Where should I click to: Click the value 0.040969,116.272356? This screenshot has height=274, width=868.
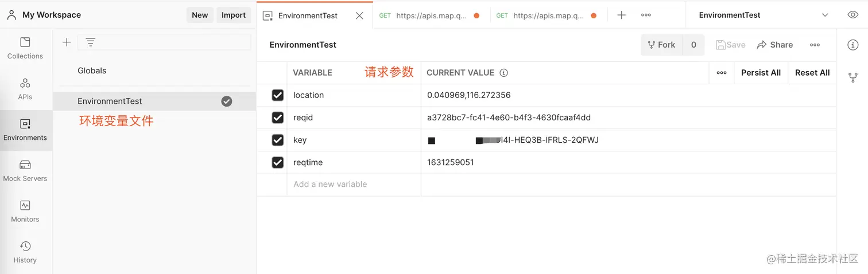tap(468, 95)
